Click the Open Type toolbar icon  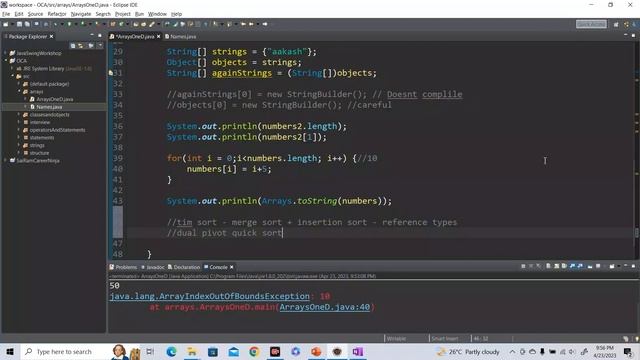pyautogui.click(x=136, y=24)
